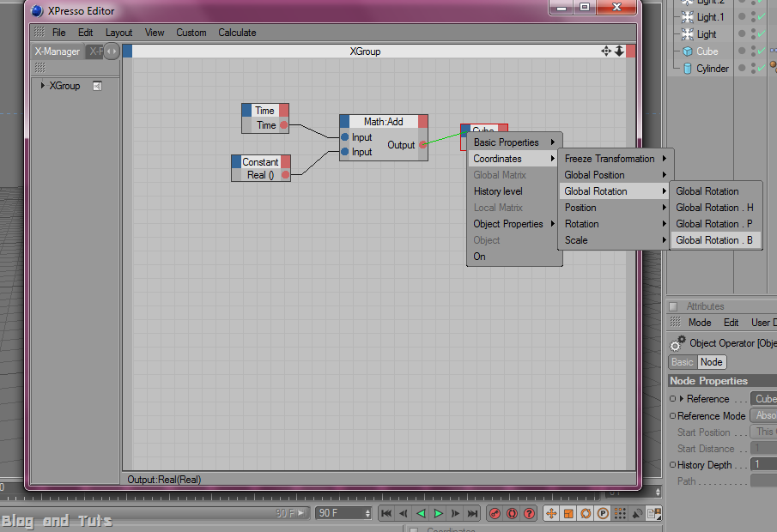777x532 pixels.
Task: Toggle visibility dot for Cube object
Action: (x=742, y=51)
